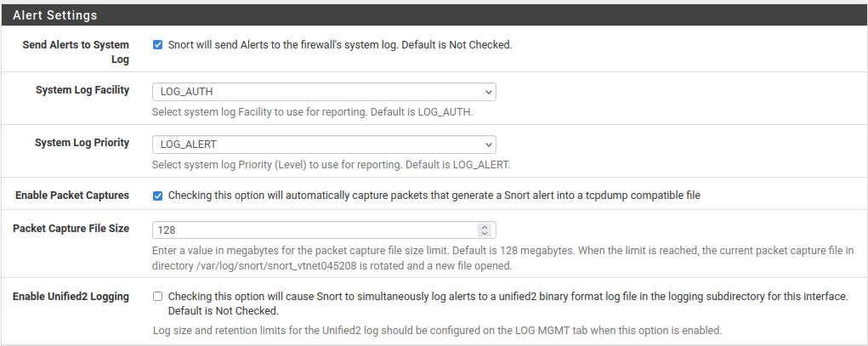Focus the Packet Capture File Size field

[x=315, y=230]
